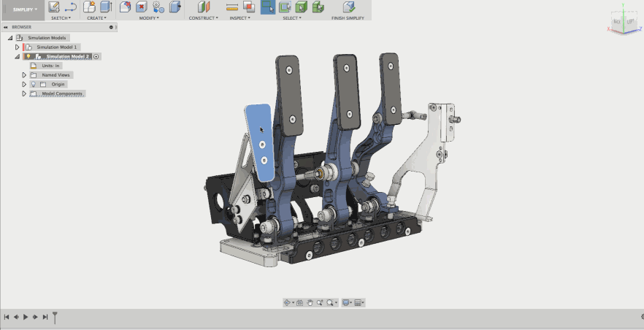Click the Browser panel minus button

(111, 27)
